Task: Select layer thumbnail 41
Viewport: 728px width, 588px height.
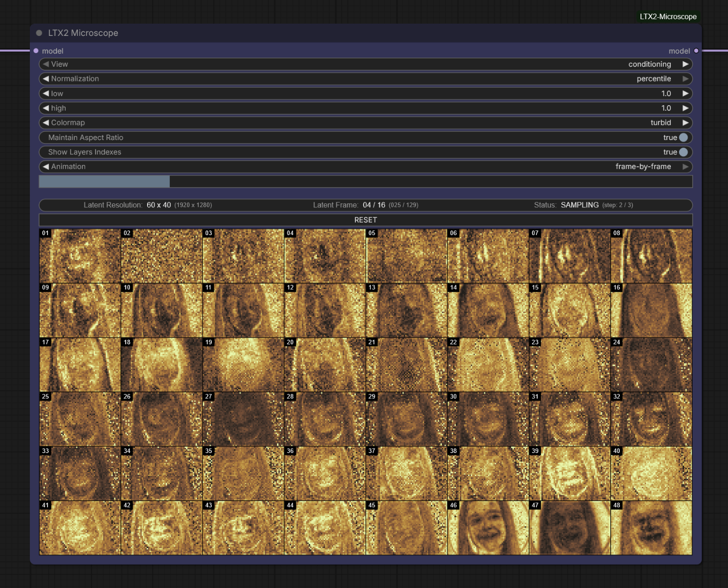Action: click(x=80, y=528)
